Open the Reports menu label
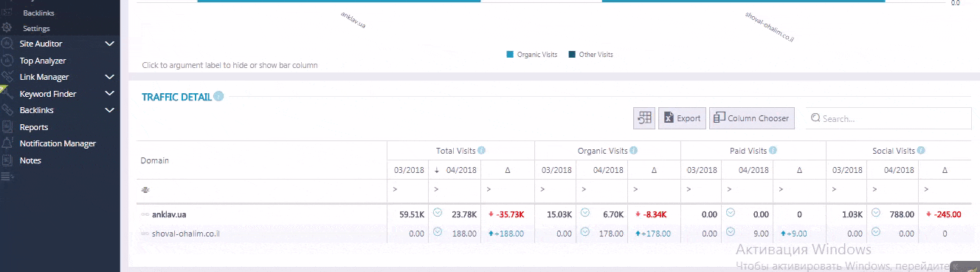Image resolution: width=980 pixels, height=272 pixels. pos(34,127)
